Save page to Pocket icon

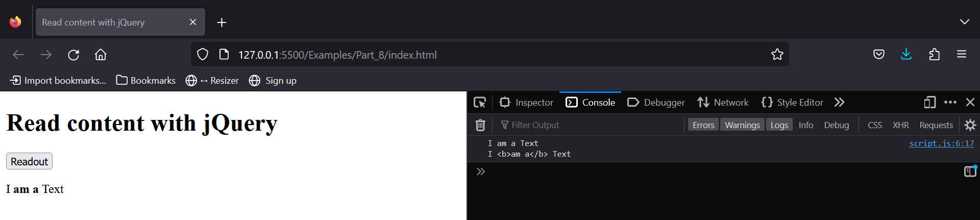(x=878, y=55)
